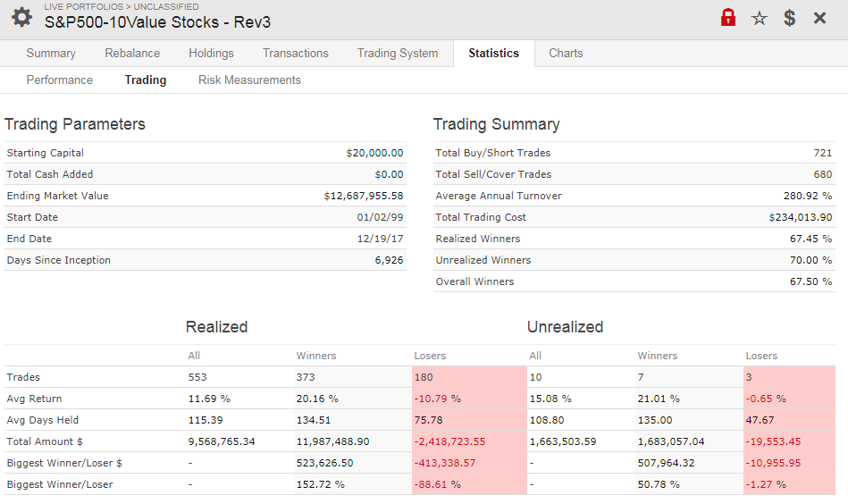Image resolution: width=848 pixels, height=504 pixels.
Task: Click unrealized biggest winner 507,964.32
Action: point(666,464)
